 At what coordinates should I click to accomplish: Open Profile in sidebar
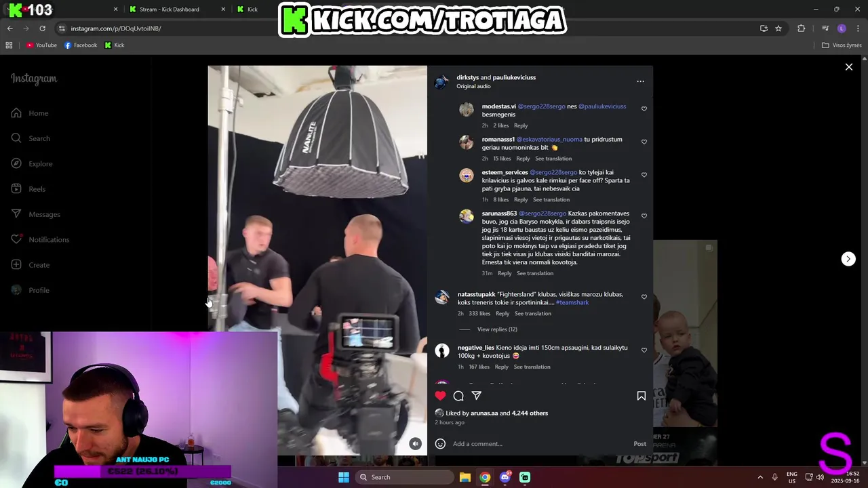[x=31, y=290]
